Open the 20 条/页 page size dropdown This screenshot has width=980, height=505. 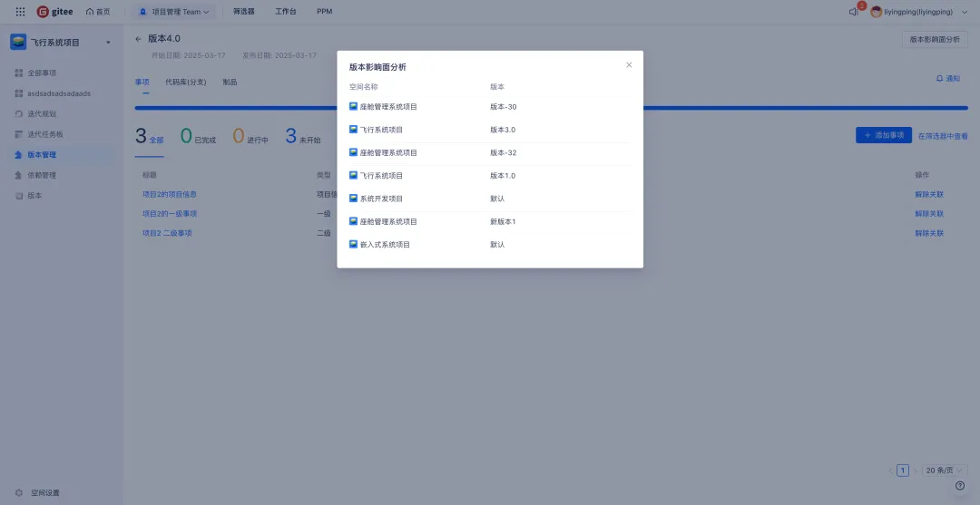point(945,471)
